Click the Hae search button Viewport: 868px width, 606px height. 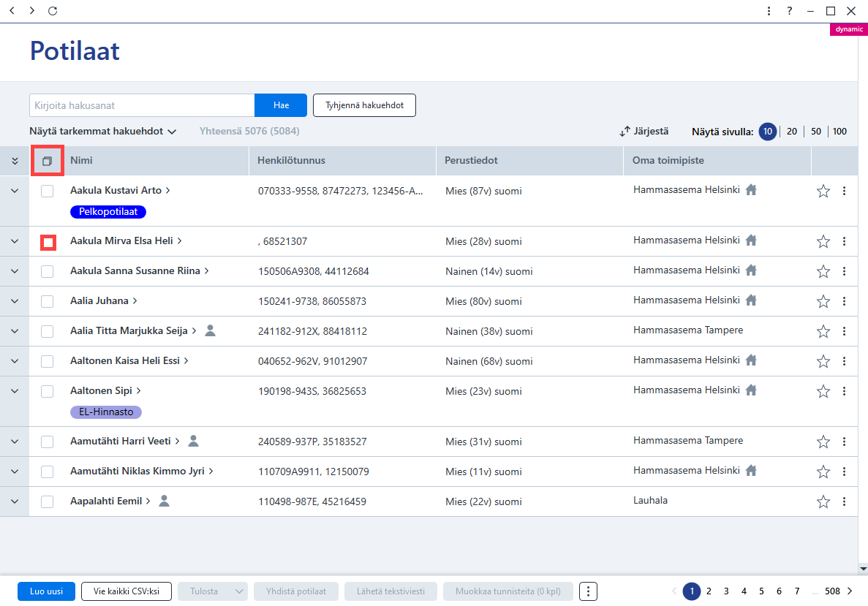pyautogui.click(x=281, y=105)
